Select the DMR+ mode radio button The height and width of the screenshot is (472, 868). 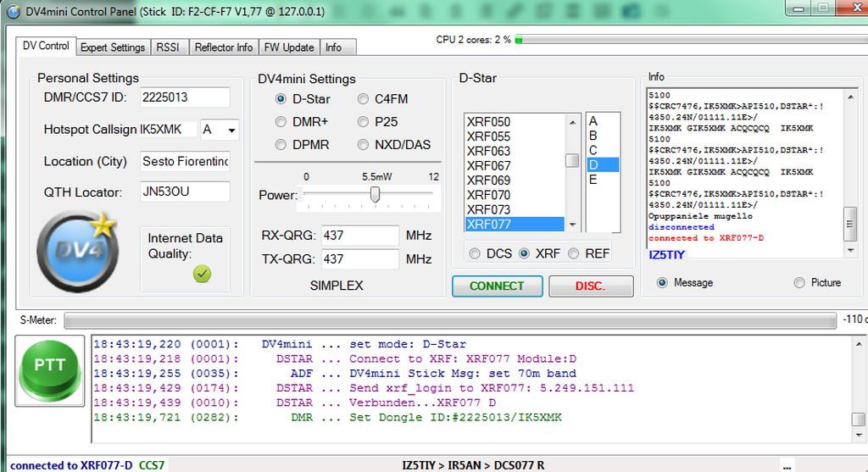pyautogui.click(x=281, y=122)
